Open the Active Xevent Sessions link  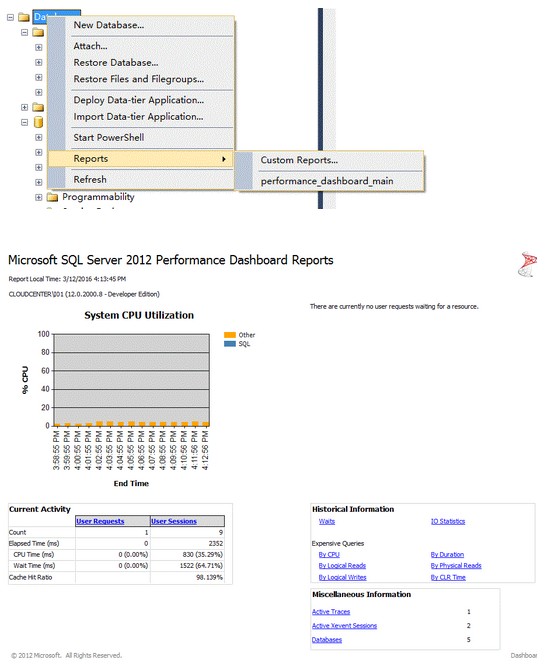tap(344, 626)
